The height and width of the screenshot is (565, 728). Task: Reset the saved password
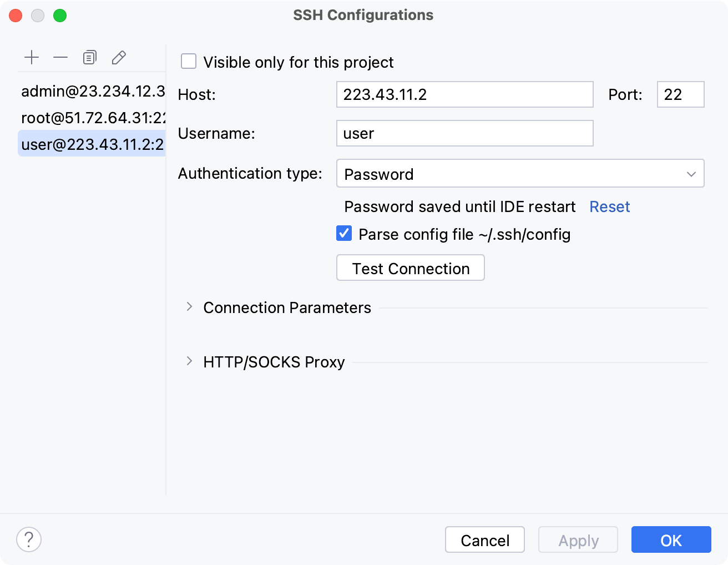point(609,206)
